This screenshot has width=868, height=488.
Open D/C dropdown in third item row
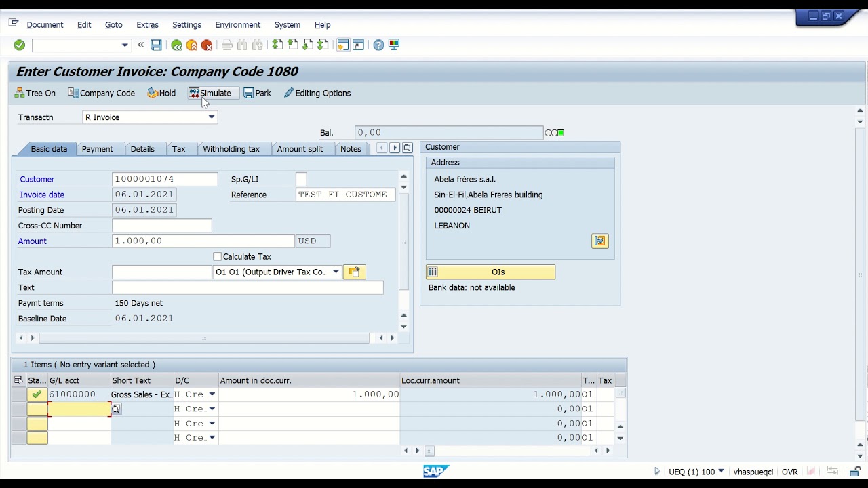coord(212,423)
